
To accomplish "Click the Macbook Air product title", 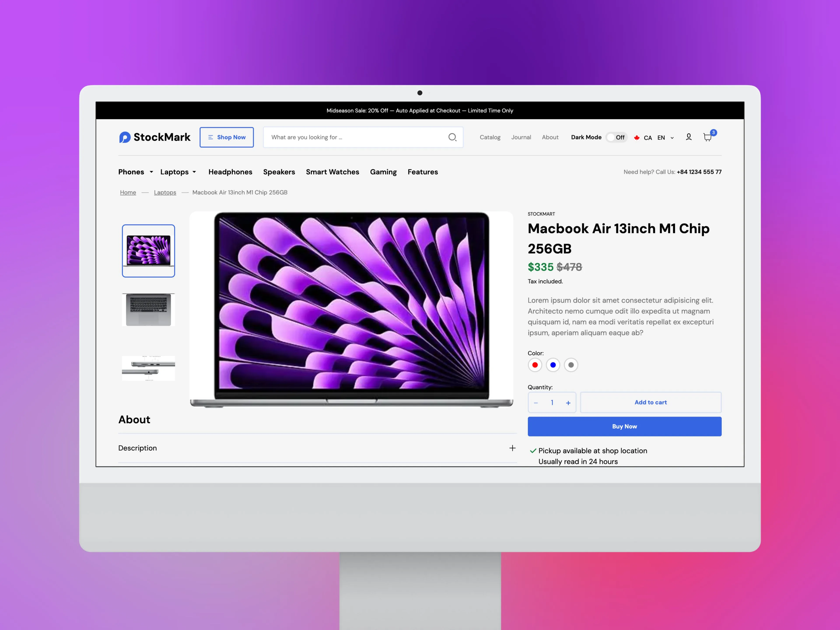I will [x=619, y=238].
